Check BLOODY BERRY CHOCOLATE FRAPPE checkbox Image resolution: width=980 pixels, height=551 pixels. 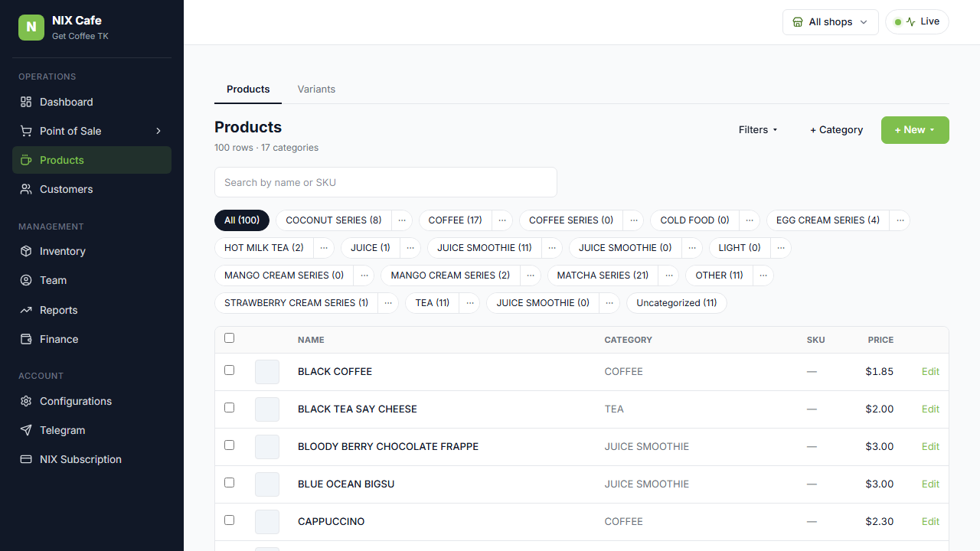(229, 445)
